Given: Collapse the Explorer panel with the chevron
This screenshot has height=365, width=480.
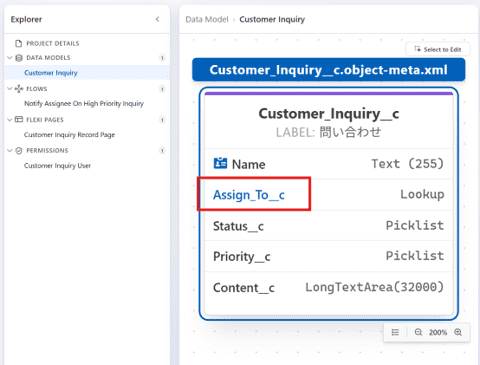Looking at the screenshot, I should (x=157, y=19).
